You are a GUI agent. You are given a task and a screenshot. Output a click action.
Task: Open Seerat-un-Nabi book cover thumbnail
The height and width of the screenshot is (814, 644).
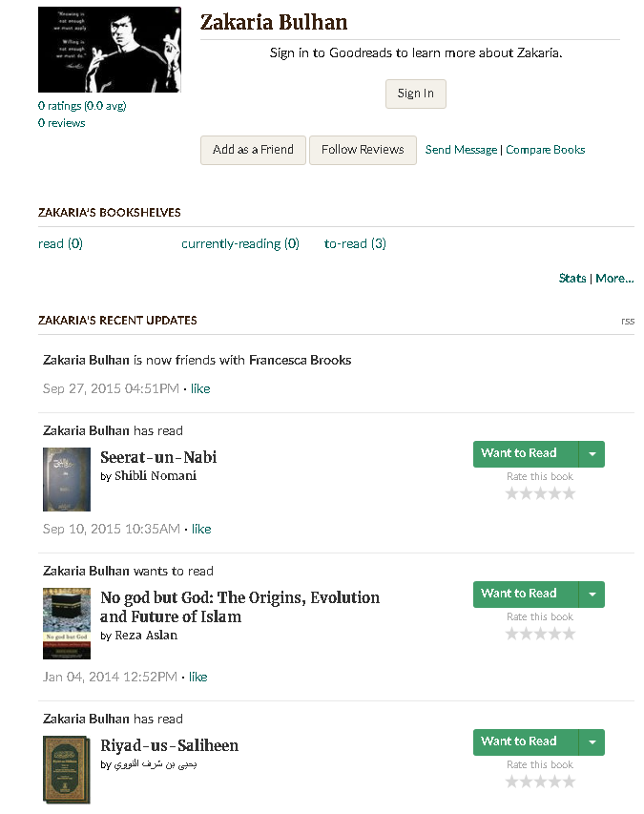tap(67, 479)
